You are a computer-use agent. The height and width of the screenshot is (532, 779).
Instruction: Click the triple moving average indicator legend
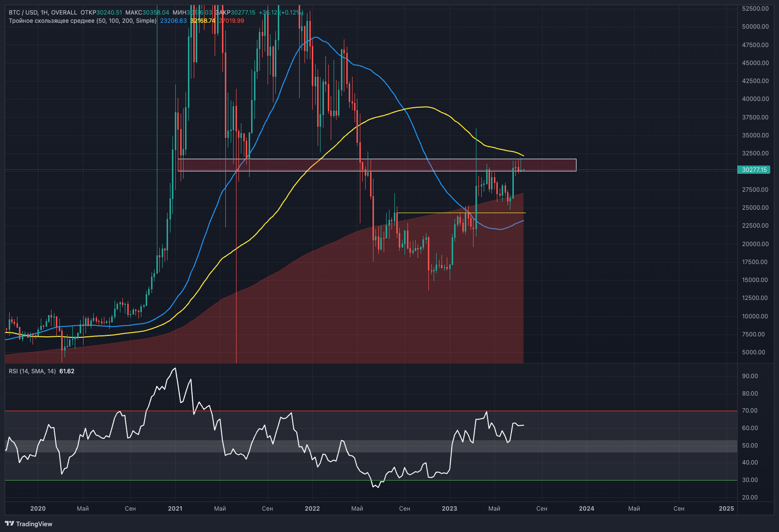(x=83, y=21)
